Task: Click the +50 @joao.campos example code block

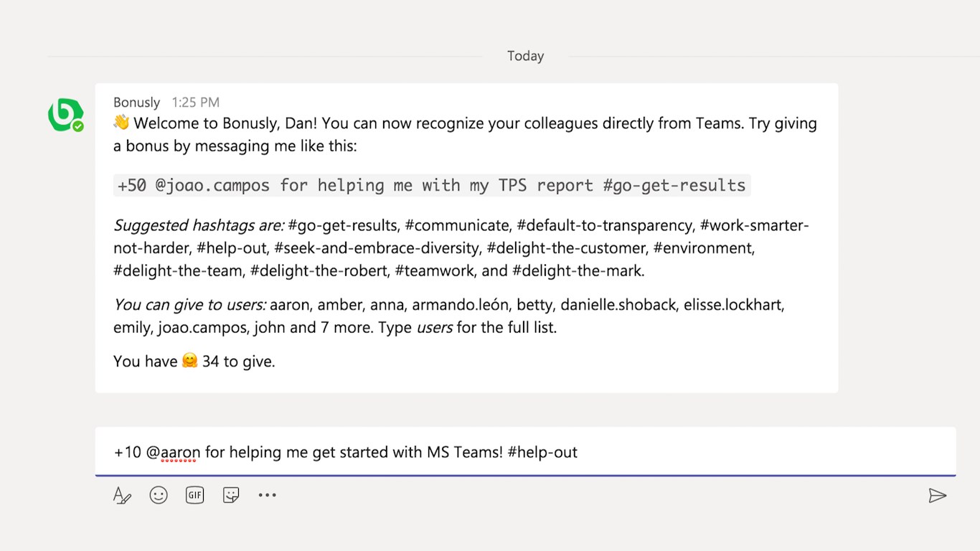Action: click(x=432, y=185)
